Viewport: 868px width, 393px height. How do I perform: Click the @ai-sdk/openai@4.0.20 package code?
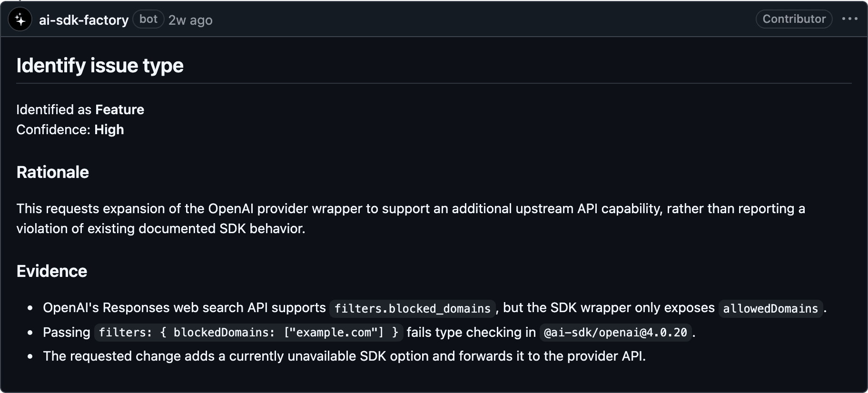[615, 332]
